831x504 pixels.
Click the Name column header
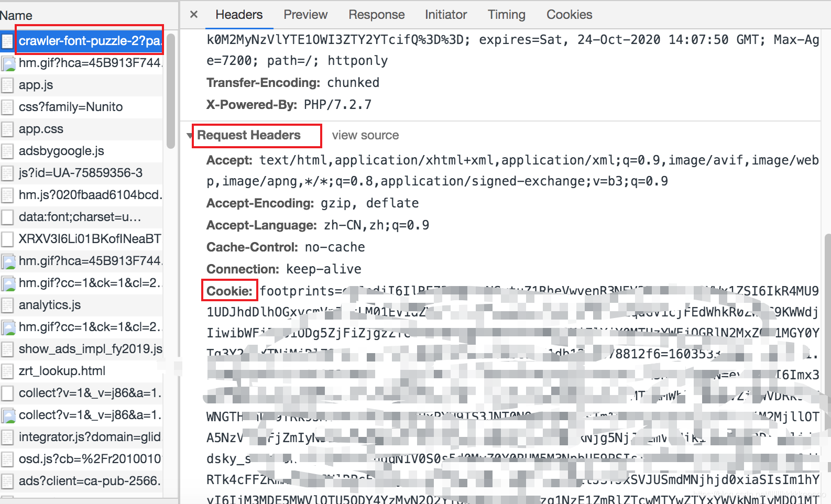[16, 16]
